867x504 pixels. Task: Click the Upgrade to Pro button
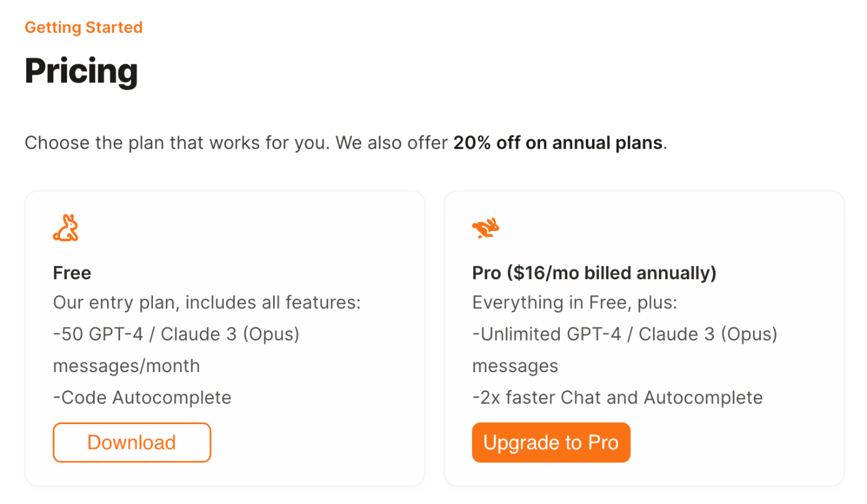tap(551, 443)
